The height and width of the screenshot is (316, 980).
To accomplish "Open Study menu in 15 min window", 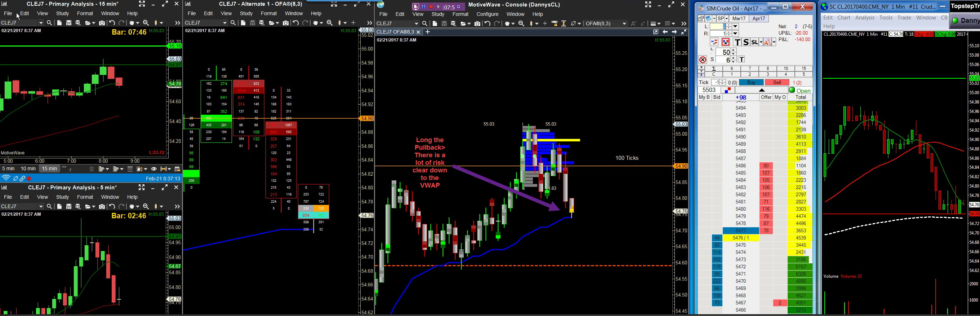I will pyautogui.click(x=62, y=13).
